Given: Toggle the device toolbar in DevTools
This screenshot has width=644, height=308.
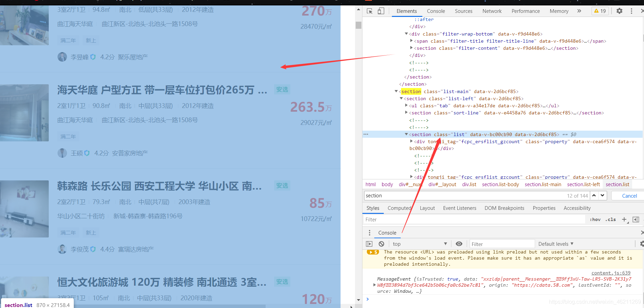Looking at the screenshot, I should point(381,11).
